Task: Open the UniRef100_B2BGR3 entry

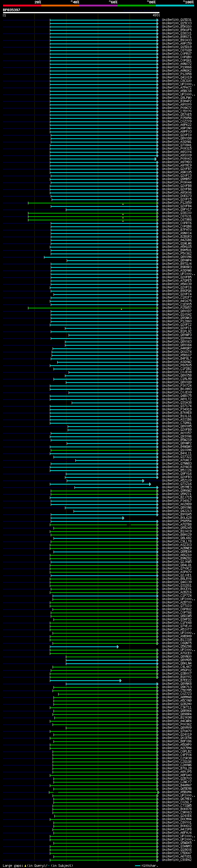Action: (176, 236)
